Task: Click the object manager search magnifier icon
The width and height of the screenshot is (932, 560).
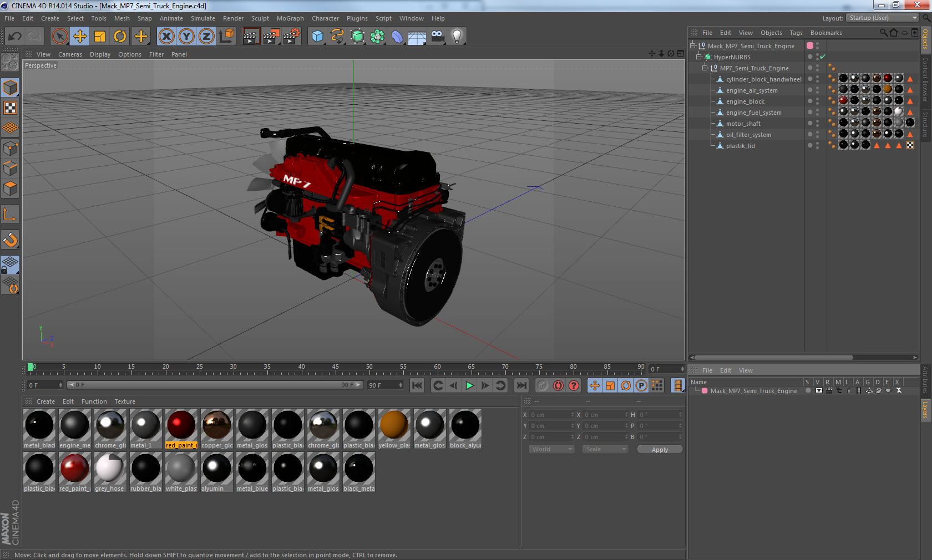Action: coord(883,33)
